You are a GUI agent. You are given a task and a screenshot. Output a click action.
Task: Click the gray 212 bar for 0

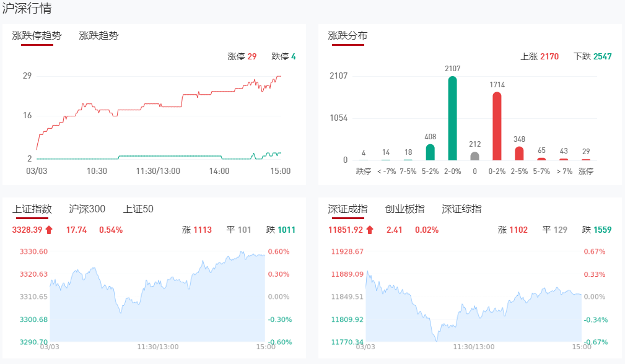pyautogui.click(x=474, y=156)
